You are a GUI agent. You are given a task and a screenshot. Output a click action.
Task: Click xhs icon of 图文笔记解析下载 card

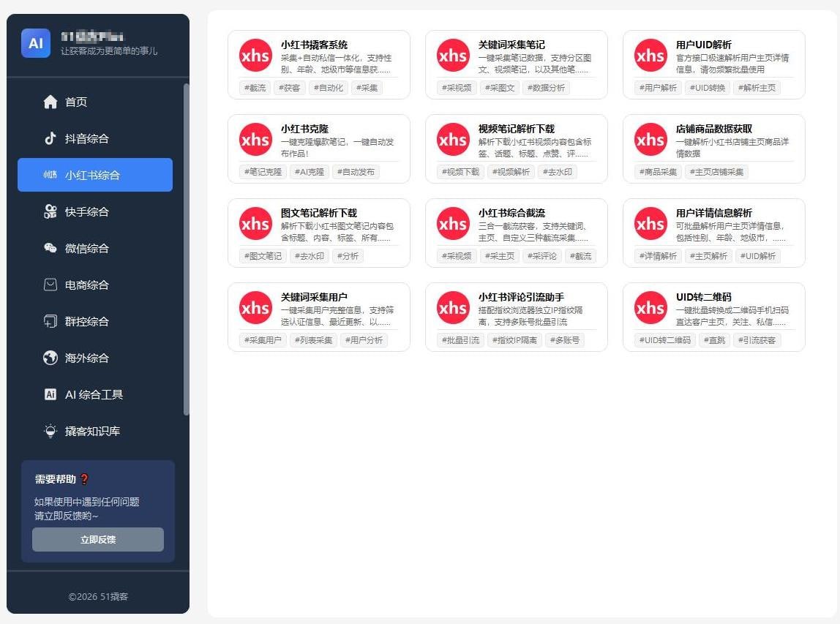(255, 223)
